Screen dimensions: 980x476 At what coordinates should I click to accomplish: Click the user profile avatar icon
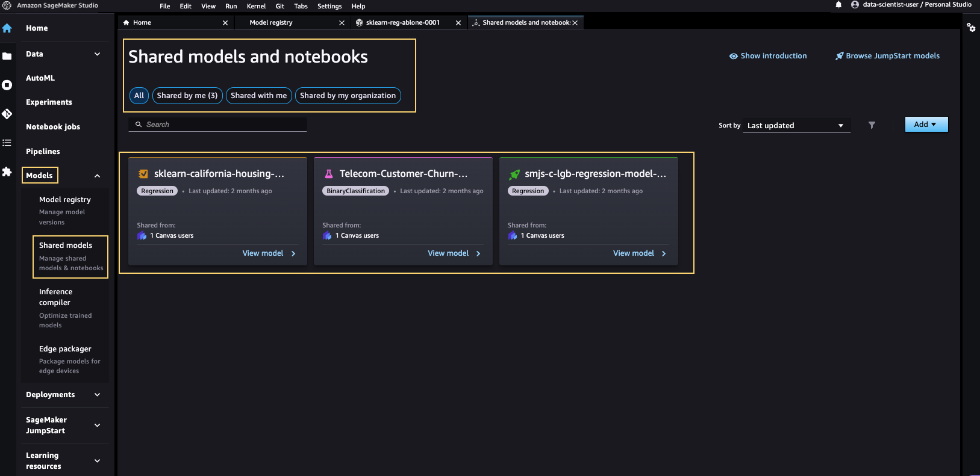pyautogui.click(x=855, y=5)
